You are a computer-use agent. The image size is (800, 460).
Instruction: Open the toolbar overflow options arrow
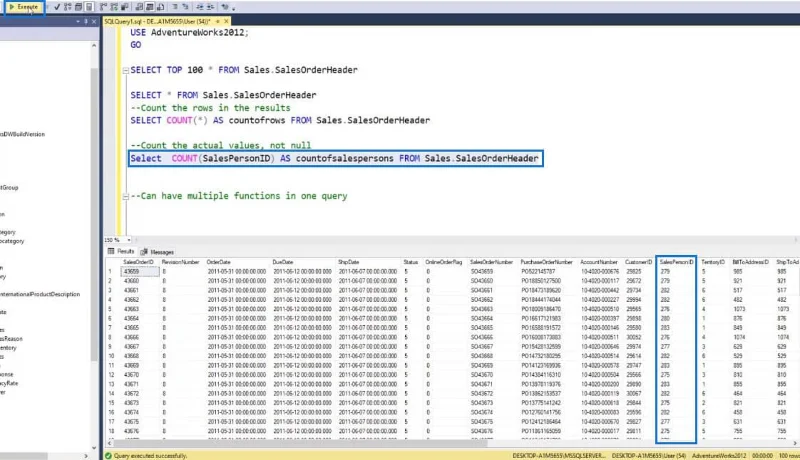(234, 9)
